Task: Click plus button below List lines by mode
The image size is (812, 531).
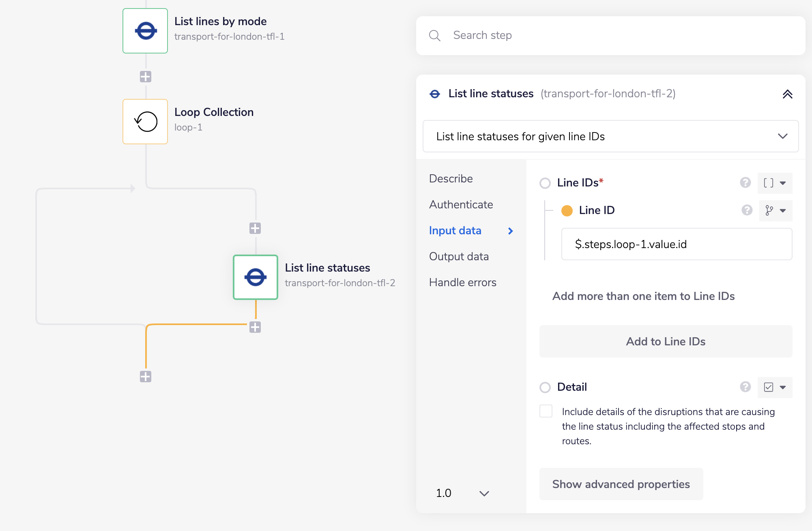Action: click(x=146, y=77)
